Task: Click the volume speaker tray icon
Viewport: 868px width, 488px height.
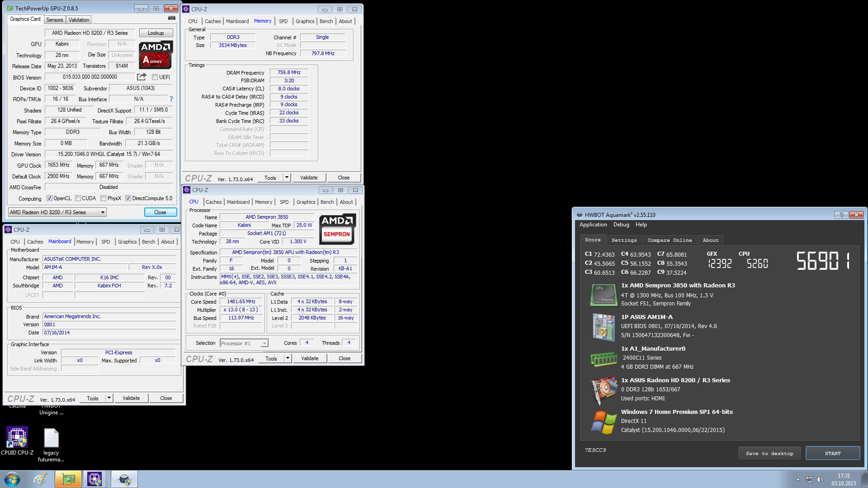Action: click(820, 479)
